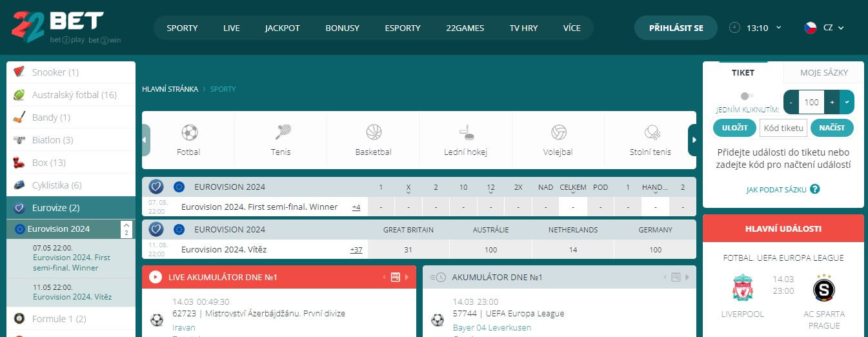Viewport: 868px width, 337px height.
Task: Open the 22GAMES menu item
Action: click(x=465, y=28)
